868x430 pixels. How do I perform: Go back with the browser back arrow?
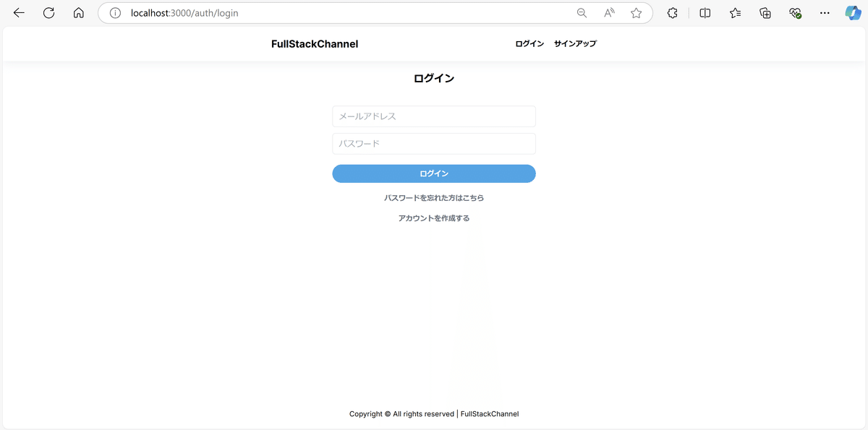(x=19, y=13)
